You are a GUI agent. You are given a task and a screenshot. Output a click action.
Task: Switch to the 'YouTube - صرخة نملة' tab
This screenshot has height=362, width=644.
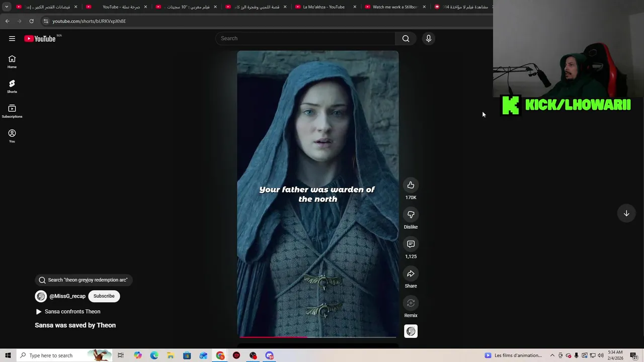(x=116, y=7)
